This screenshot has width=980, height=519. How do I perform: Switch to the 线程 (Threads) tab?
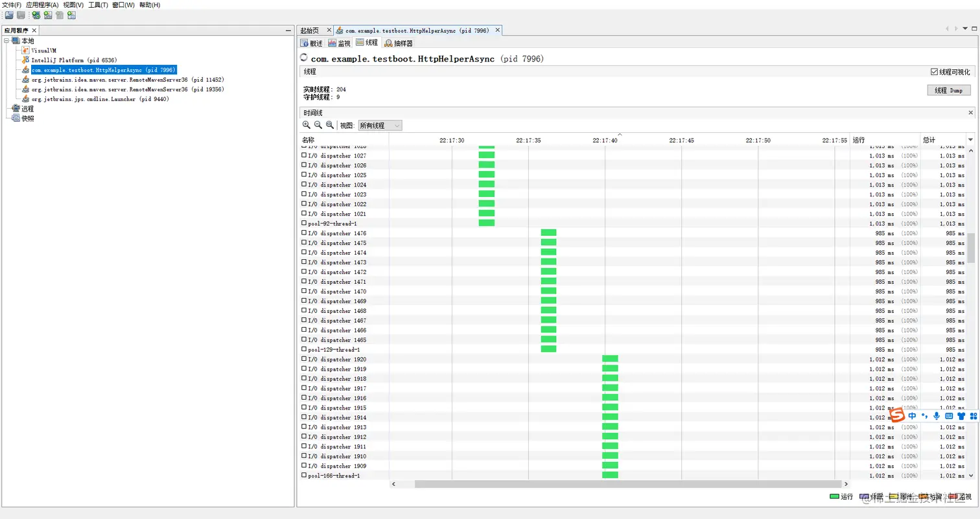367,43
